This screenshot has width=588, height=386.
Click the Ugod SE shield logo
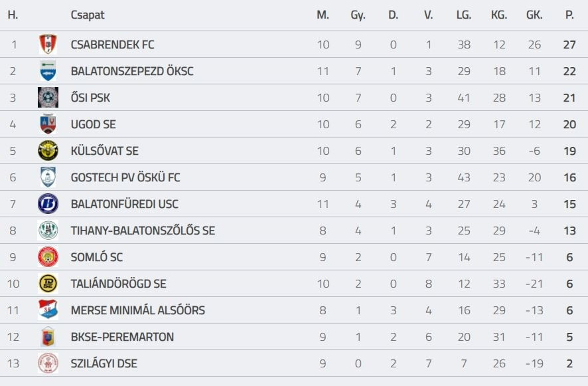point(48,124)
